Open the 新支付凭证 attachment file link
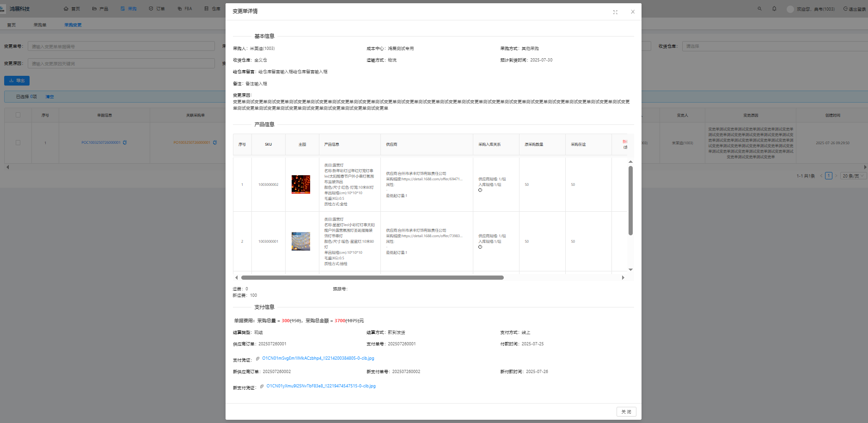868x423 pixels. 321,386
